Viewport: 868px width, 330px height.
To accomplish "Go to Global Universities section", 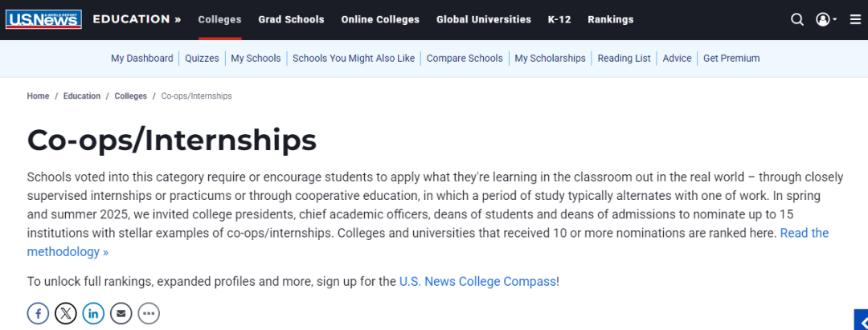I will [483, 19].
